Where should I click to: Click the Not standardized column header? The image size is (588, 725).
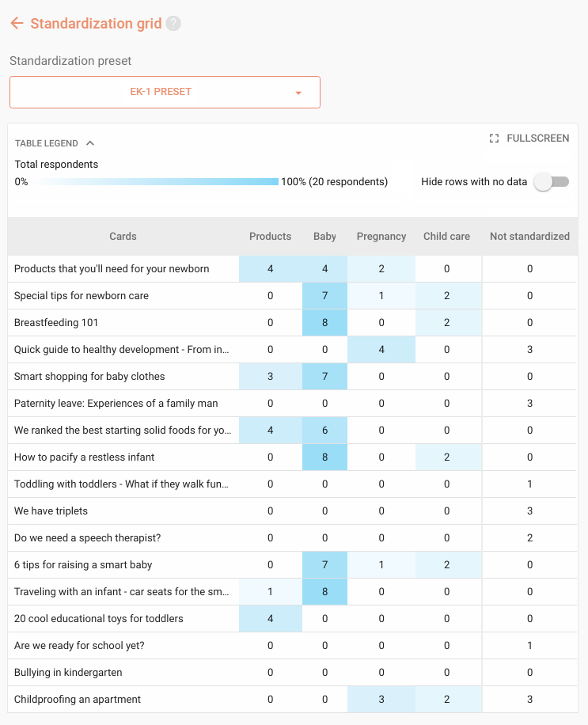(x=529, y=237)
